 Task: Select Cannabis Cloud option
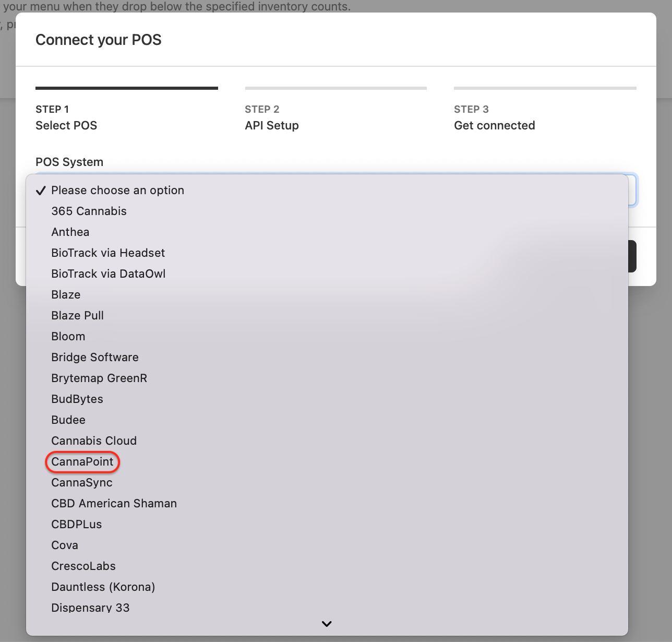(x=327, y=441)
